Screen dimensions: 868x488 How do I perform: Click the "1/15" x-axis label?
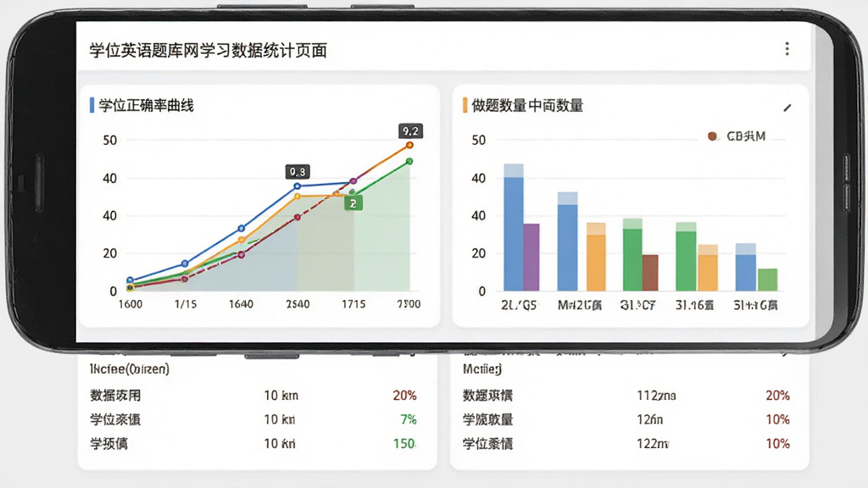coord(186,304)
